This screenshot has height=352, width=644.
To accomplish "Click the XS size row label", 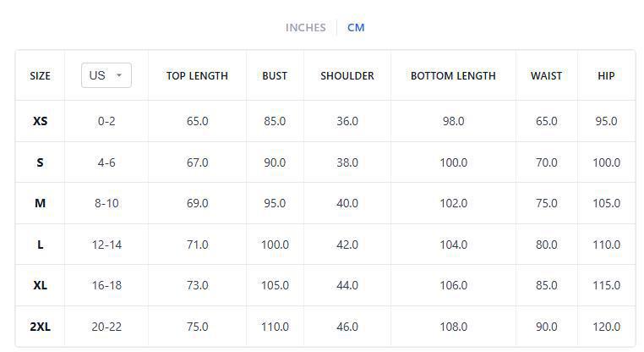I will 40,121.
